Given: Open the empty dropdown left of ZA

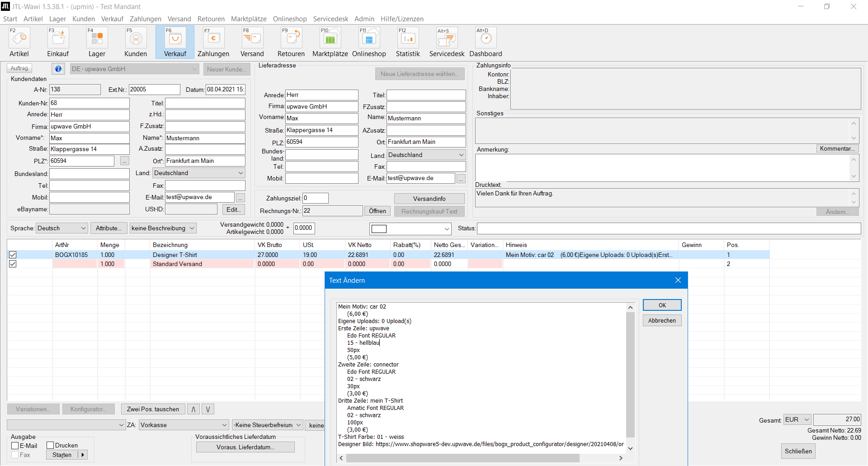Looking at the screenshot, I should coord(66,425).
